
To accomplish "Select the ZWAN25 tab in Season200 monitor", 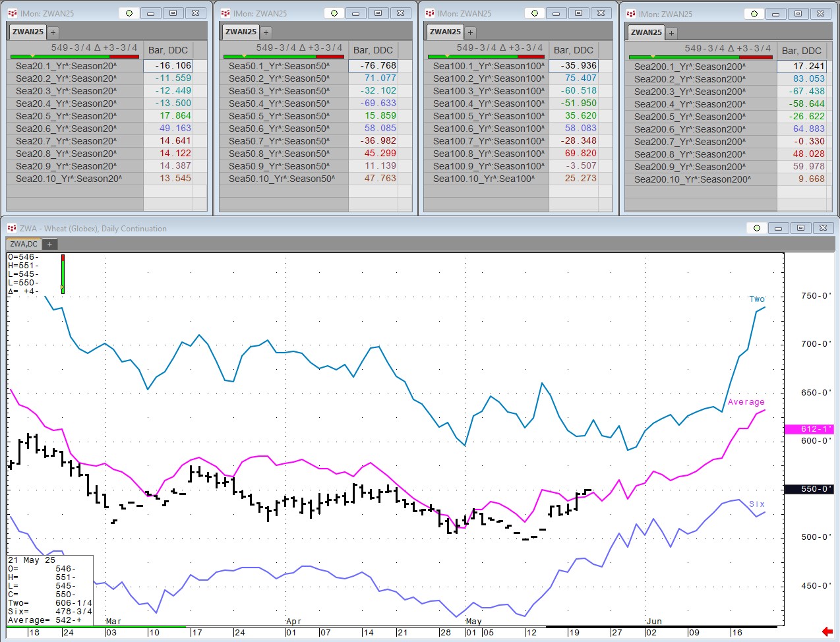I will (x=646, y=32).
